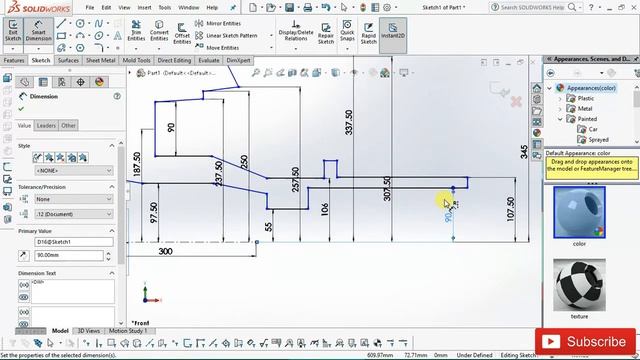Open Dimension panel help icon

(x=117, y=96)
